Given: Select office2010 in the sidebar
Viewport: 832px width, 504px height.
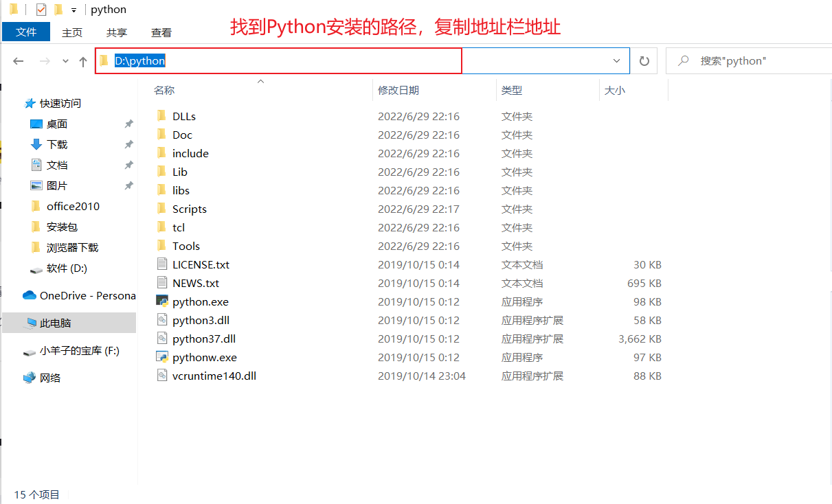Looking at the screenshot, I should coord(73,206).
